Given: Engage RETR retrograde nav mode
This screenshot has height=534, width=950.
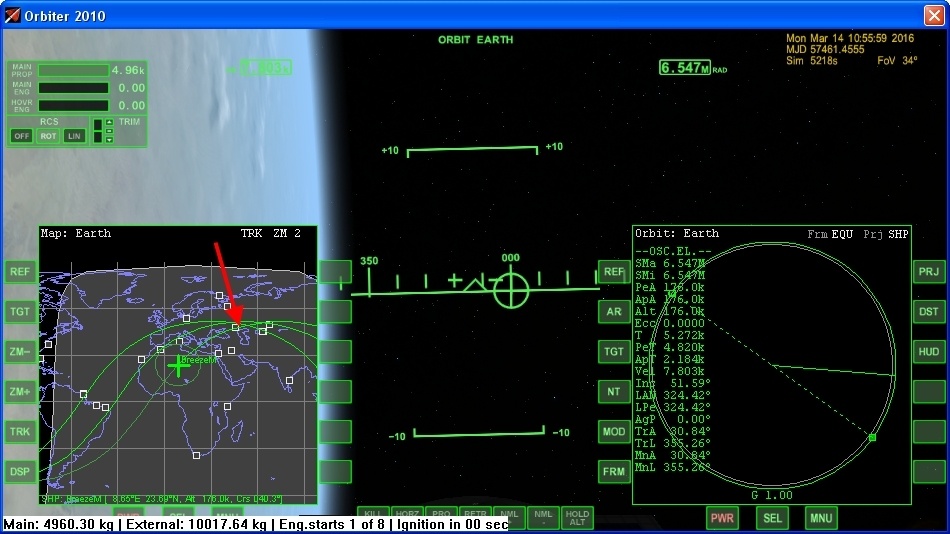Looking at the screenshot, I should 474,517.
